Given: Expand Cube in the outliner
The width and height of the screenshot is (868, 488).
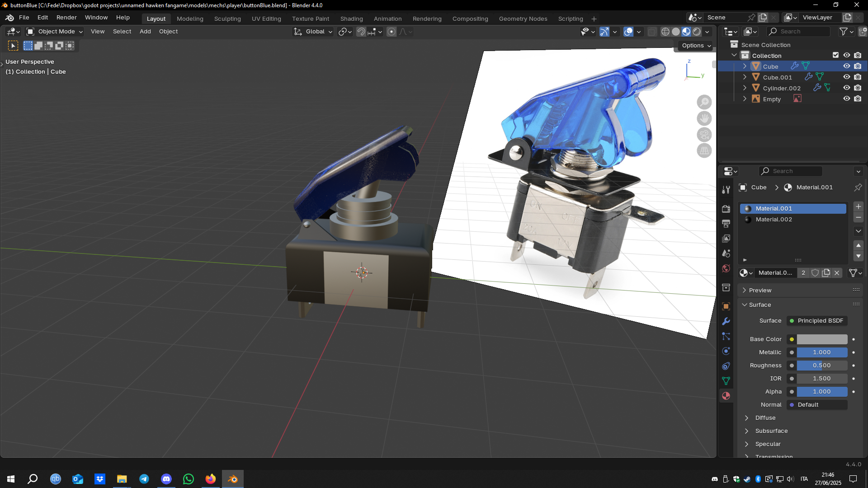Looking at the screenshot, I should click(745, 66).
